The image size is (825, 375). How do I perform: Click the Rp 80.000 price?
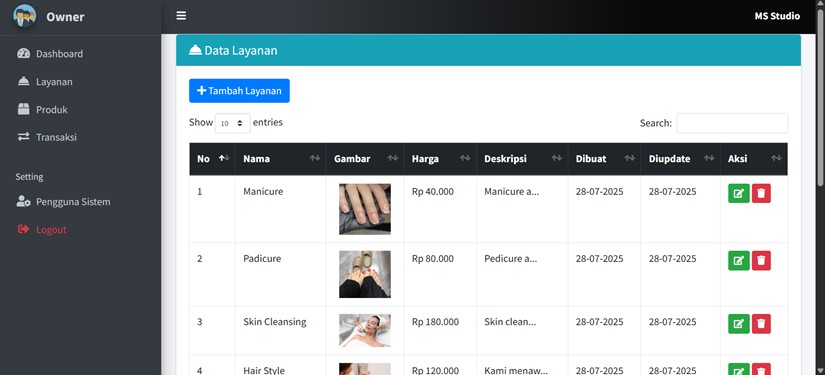(432, 259)
